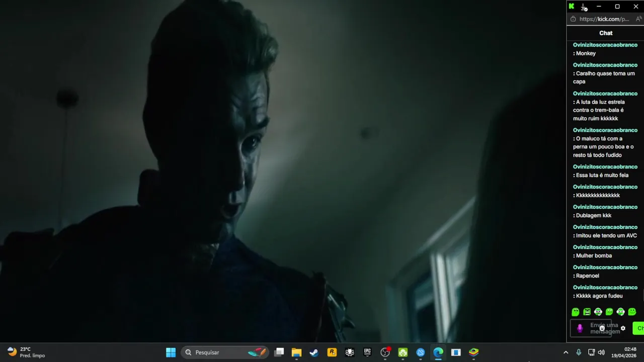Insert the fourth green blob emote
The width and height of the screenshot is (644, 362).
[609, 312]
